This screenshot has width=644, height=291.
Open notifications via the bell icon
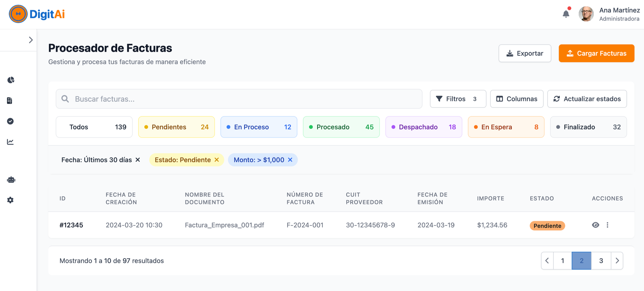[x=566, y=14]
